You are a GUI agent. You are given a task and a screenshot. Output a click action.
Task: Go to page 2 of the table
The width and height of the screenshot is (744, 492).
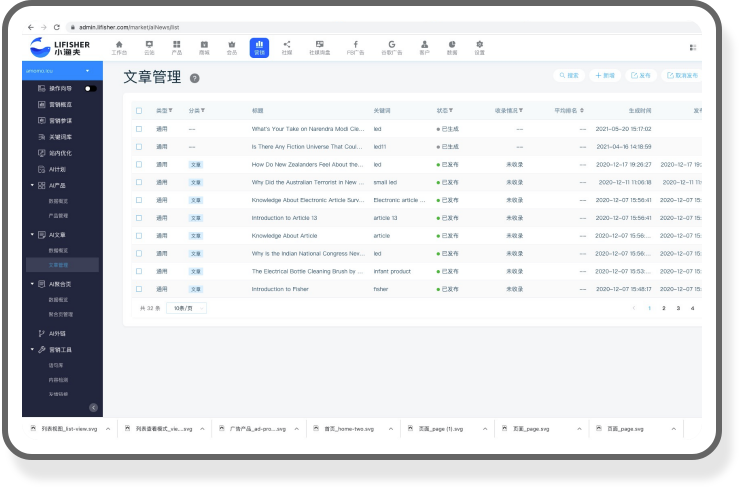(663, 308)
